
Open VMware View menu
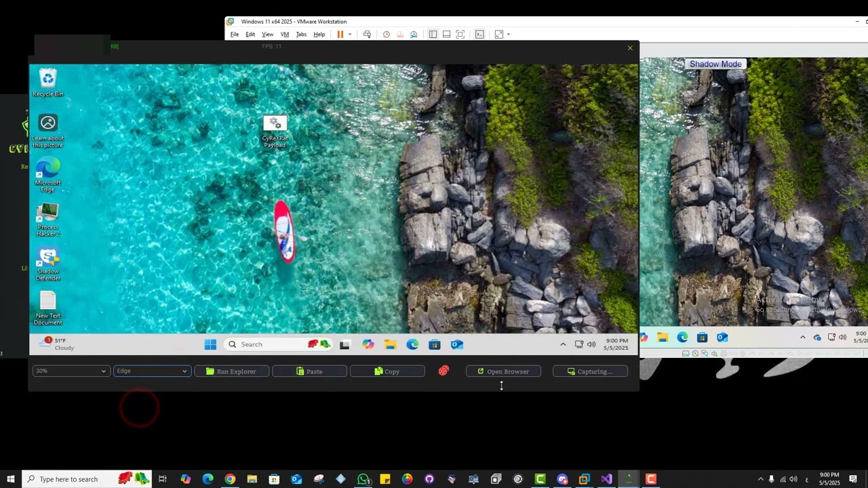[268, 35]
